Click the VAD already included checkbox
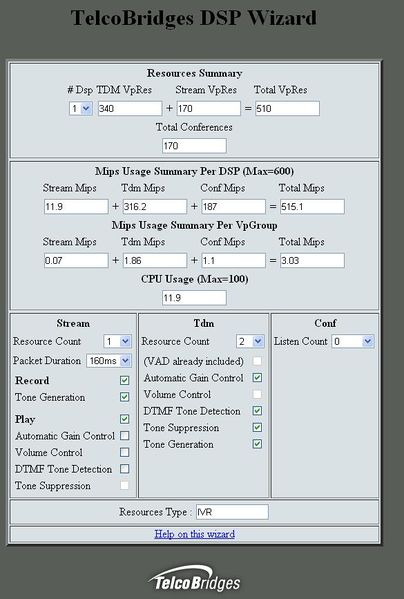Screen dimensions: 404x599 (x=257, y=361)
